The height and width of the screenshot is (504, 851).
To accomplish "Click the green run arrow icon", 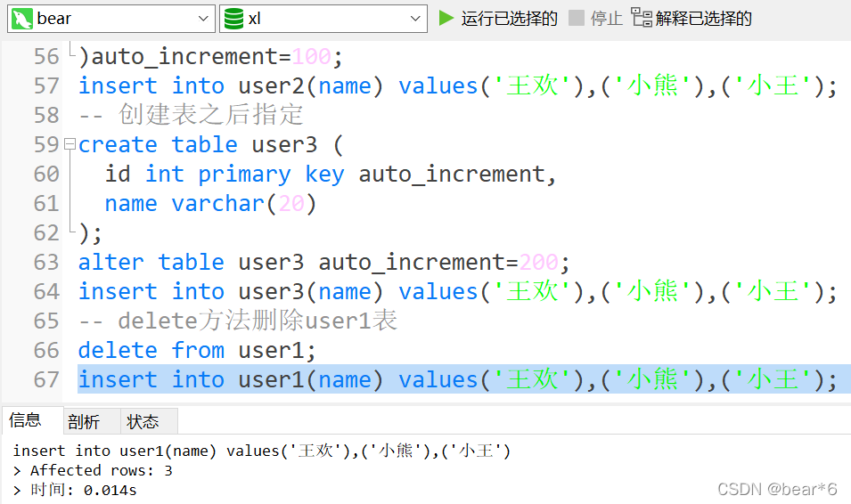I will point(446,18).
